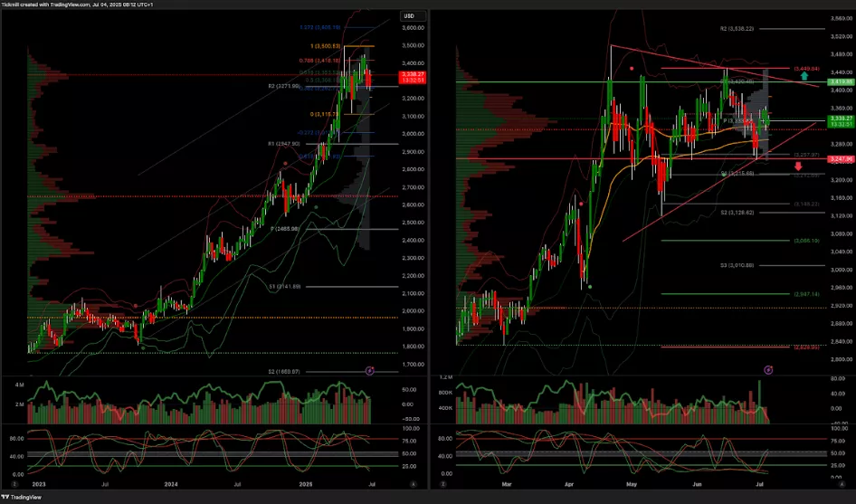Click the May label on right time axis
The height and width of the screenshot is (504, 856).
point(630,484)
